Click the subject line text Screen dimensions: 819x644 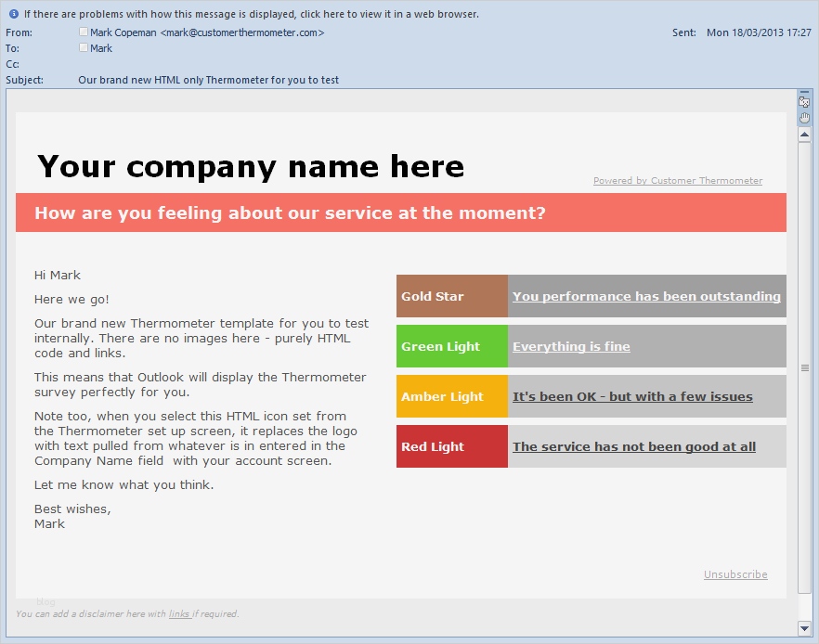(208, 80)
